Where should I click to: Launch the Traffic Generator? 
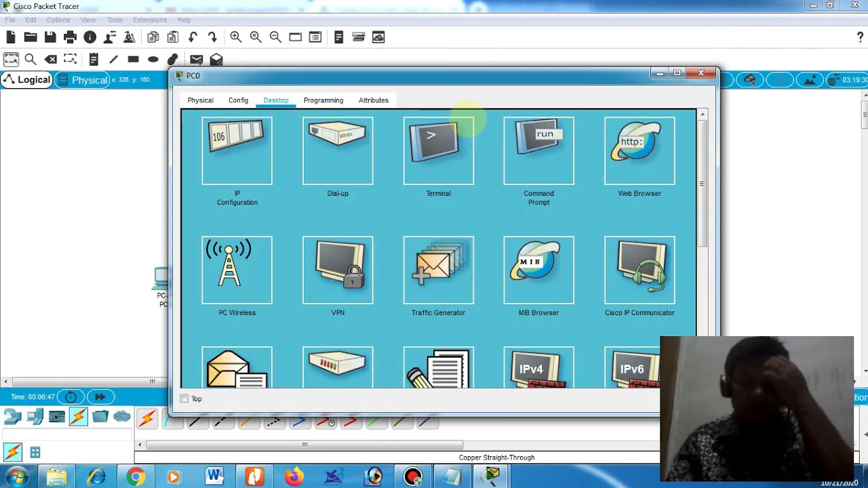(x=438, y=270)
